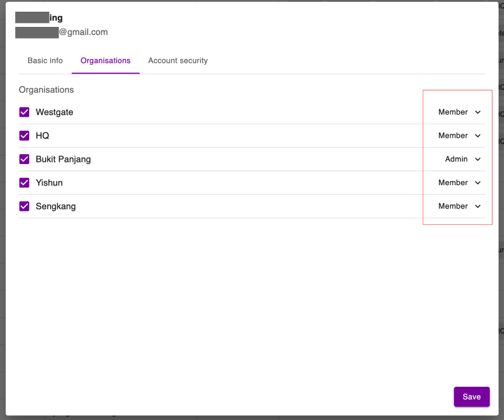Expand the Member role dropdown for Sengkang
Viewport: 504px width, 420px height.
[459, 206]
